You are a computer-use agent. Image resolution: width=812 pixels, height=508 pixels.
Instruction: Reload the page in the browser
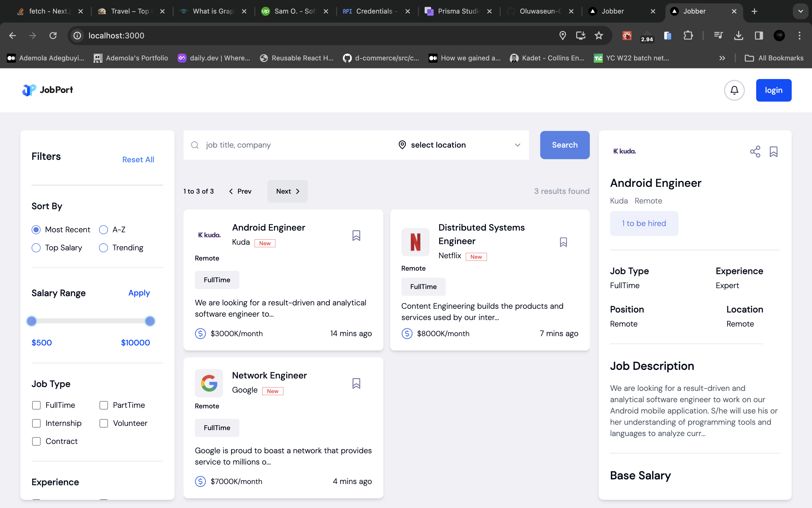[53, 35]
